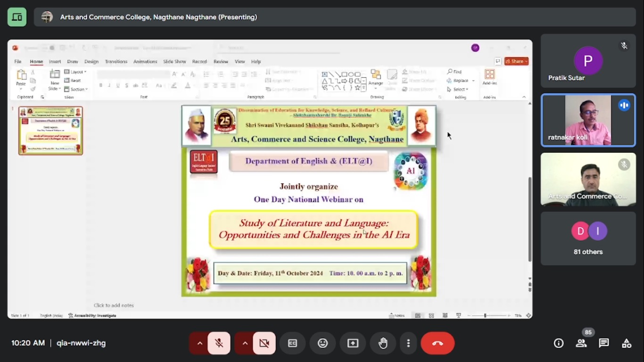Expand the shapes gallery More arrow

pyautogui.click(x=364, y=88)
